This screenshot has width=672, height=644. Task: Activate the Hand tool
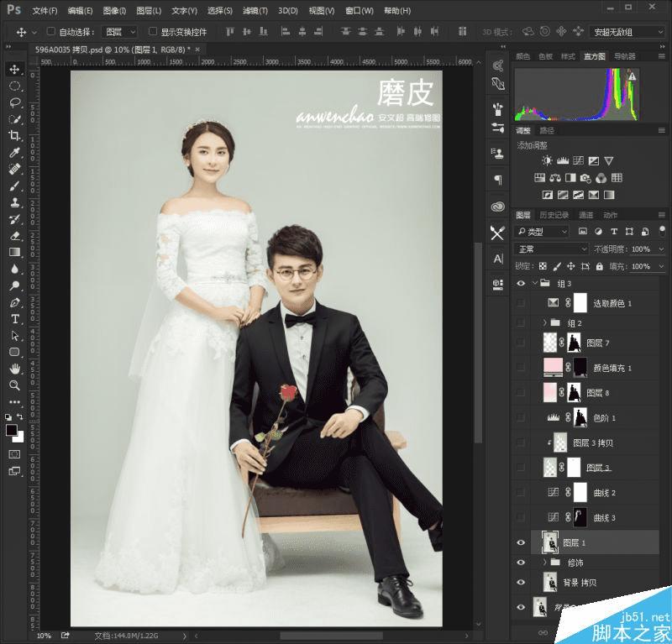tap(14, 369)
